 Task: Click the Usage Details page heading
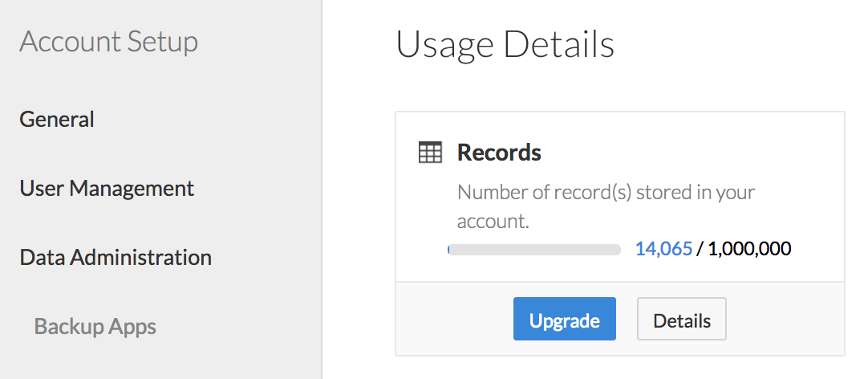(x=505, y=45)
